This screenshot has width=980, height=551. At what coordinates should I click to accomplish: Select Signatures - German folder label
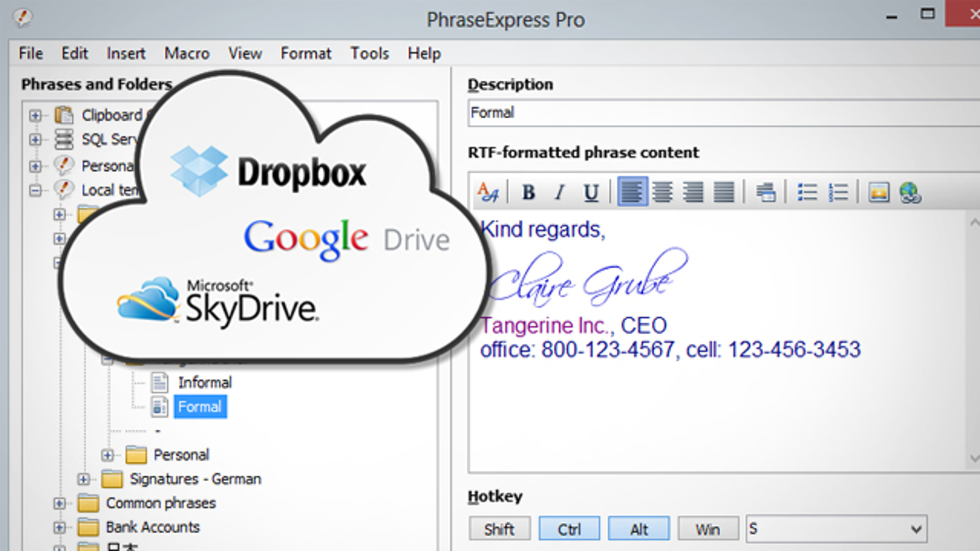pyautogui.click(x=195, y=479)
